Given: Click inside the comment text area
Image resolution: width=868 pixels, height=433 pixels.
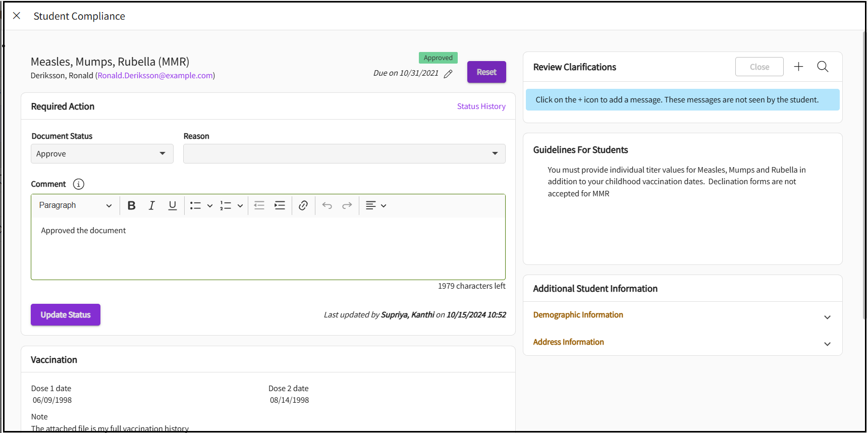Looking at the screenshot, I should [x=267, y=250].
